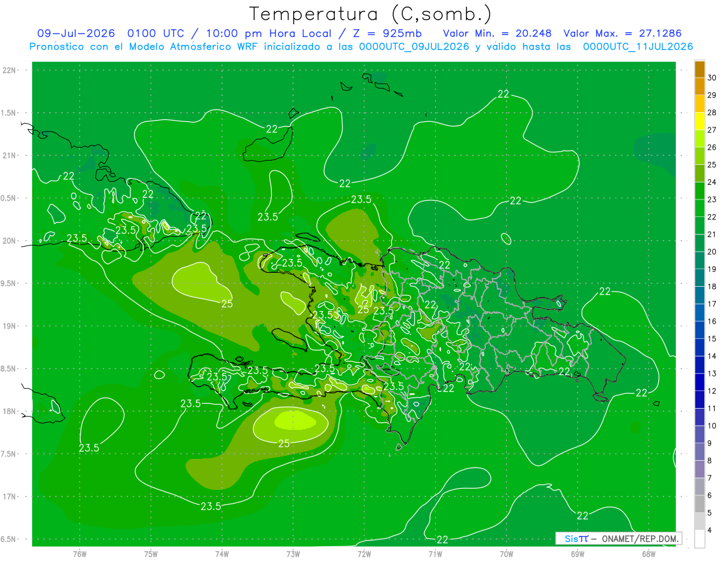Click the "30" value on the color scale
728x562 pixels.
[x=712, y=78]
